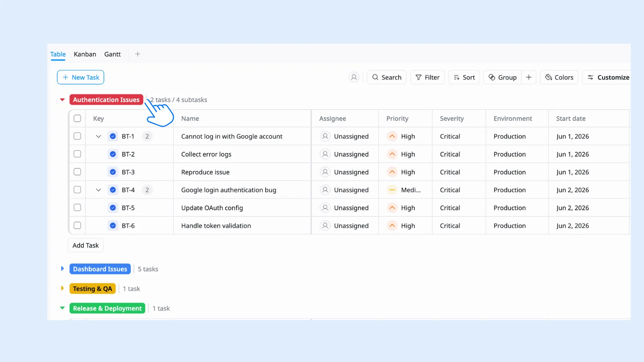The height and width of the screenshot is (362, 644).
Task: Check the BT-6 row checkbox
Action: (77, 225)
